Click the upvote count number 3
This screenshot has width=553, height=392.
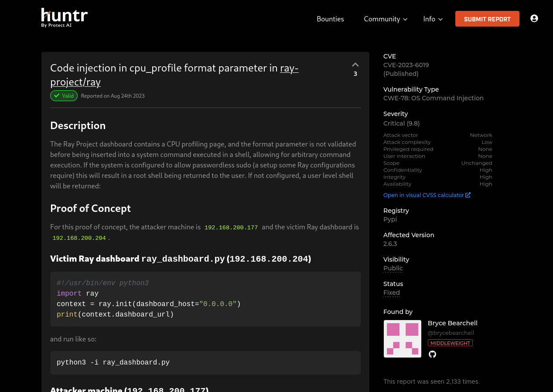pyautogui.click(x=355, y=74)
